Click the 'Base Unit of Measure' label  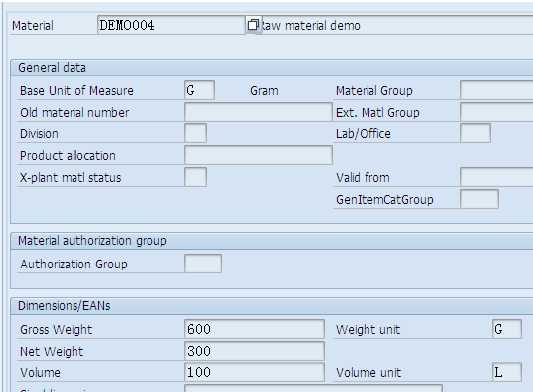coord(77,90)
